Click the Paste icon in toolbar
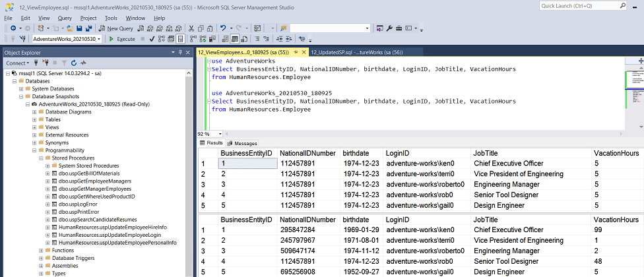 (x=209, y=28)
